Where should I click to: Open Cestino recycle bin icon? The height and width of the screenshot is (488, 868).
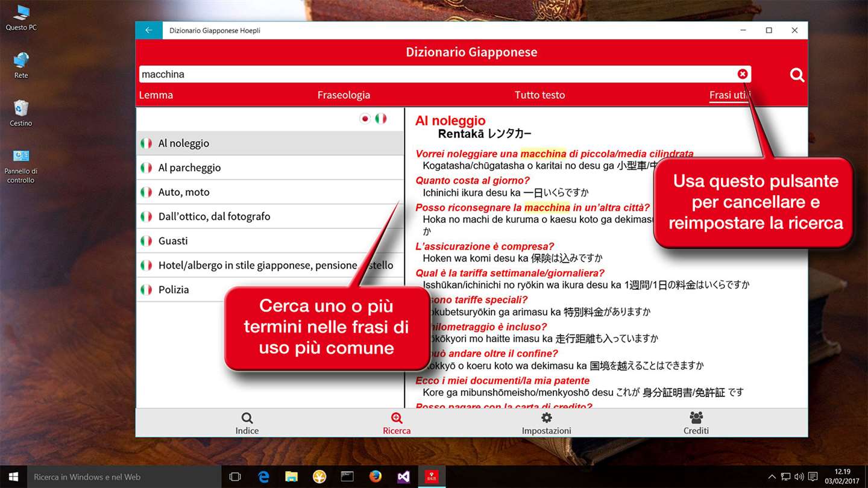click(21, 113)
